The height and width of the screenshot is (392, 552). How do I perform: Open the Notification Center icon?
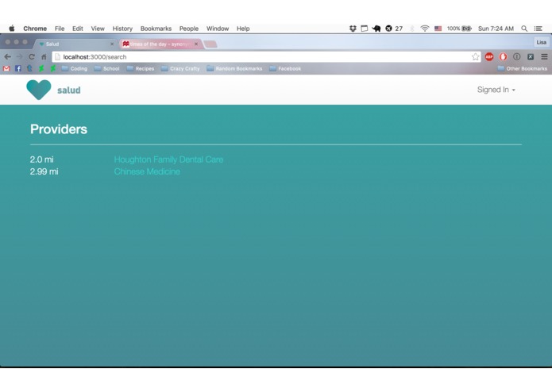pos(538,29)
